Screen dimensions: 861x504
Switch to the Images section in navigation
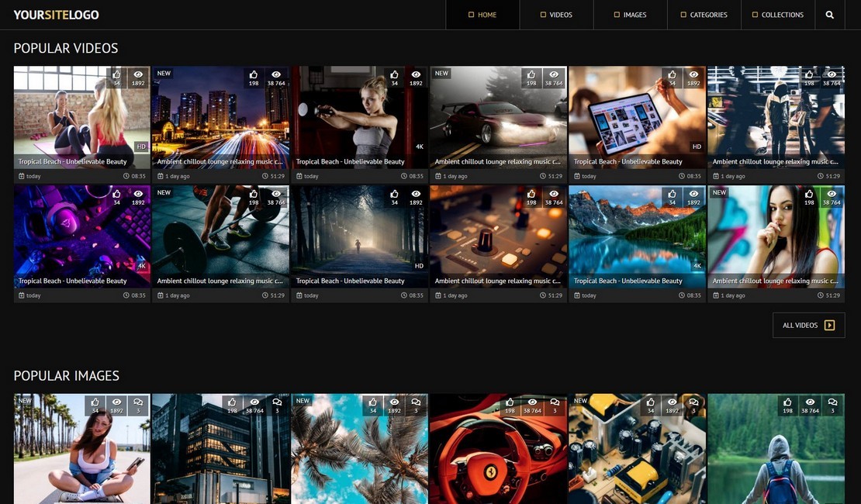click(x=630, y=15)
